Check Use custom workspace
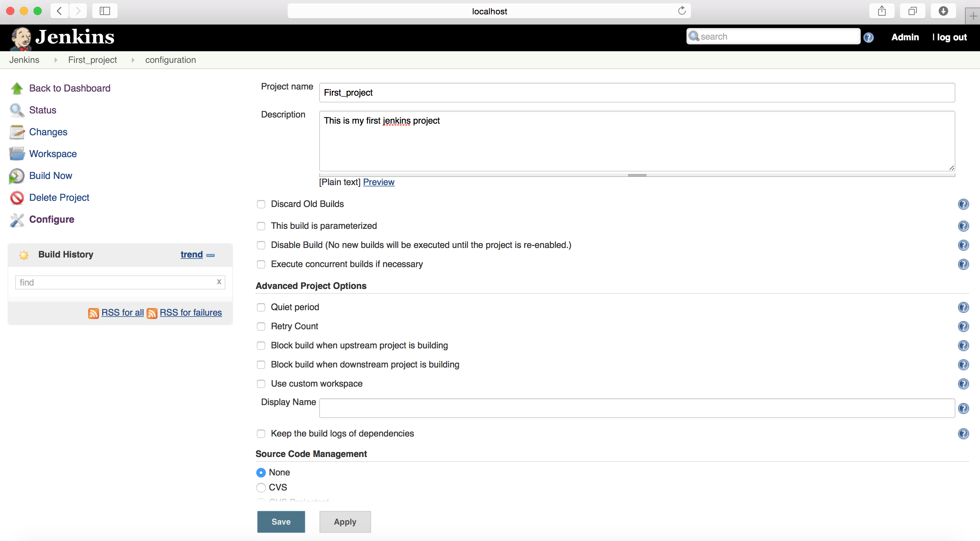Viewport: 980px width, 541px height. click(261, 384)
